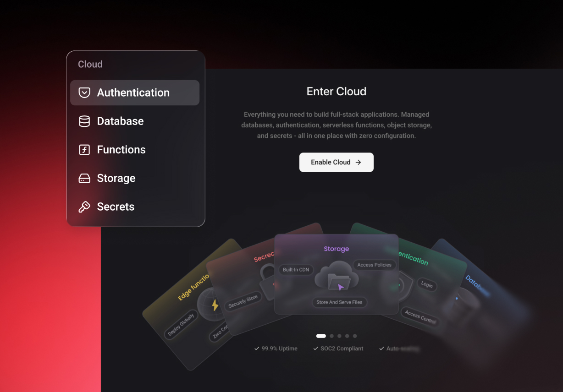Image resolution: width=563 pixels, height=392 pixels.
Task: Select Database in the Cloud menu
Action: 135,121
